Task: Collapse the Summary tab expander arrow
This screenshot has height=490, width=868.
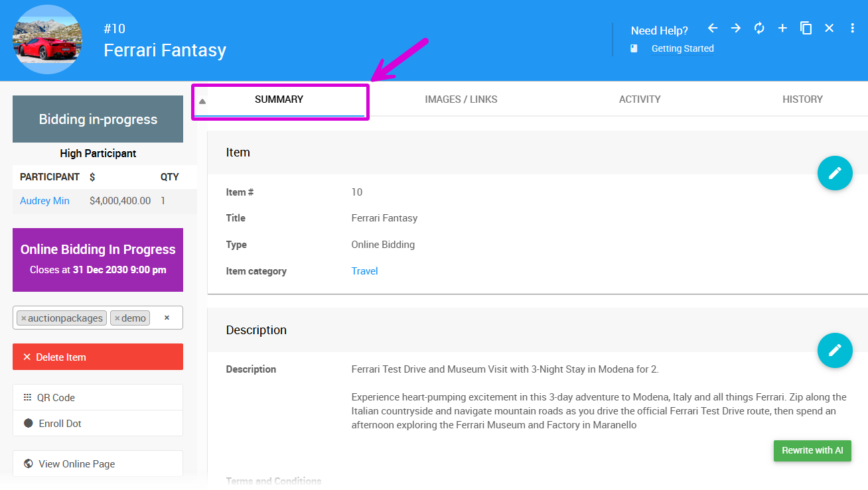Action: click(x=202, y=101)
